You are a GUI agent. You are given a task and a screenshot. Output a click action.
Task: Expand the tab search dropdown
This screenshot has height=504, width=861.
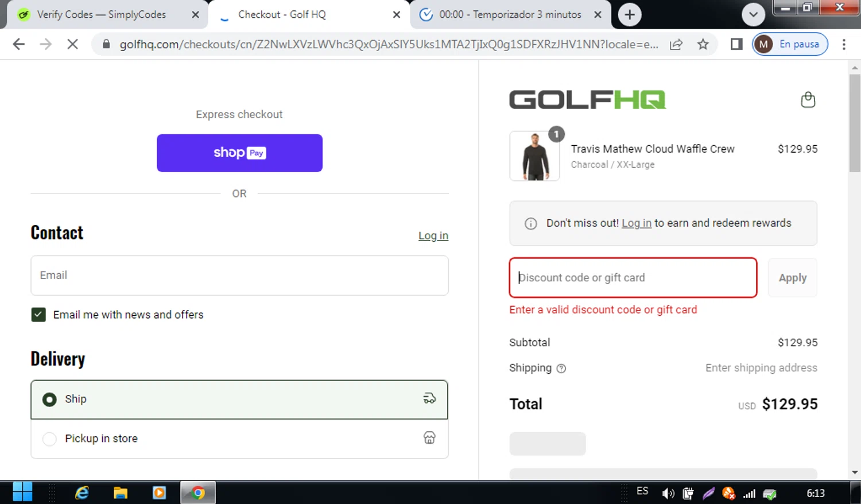tap(753, 15)
